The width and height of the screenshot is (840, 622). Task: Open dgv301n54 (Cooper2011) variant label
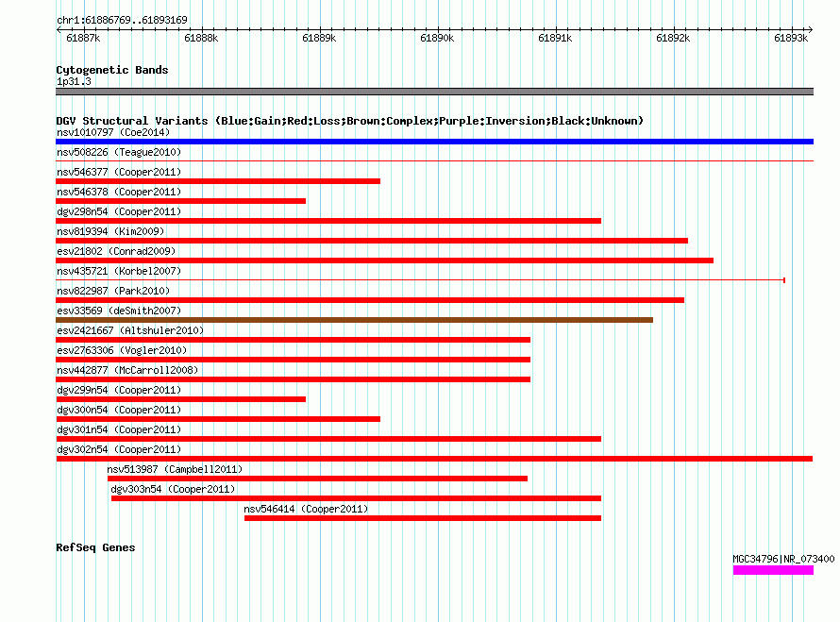click(119, 429)
